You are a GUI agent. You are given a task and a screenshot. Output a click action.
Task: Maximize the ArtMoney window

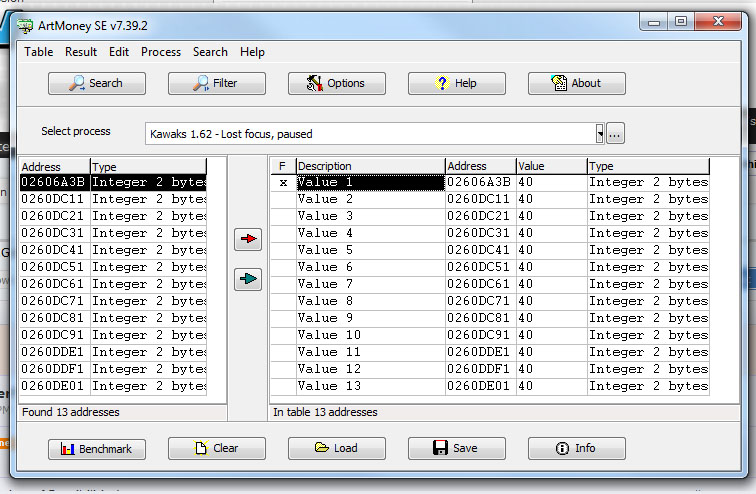coord(681,22)
